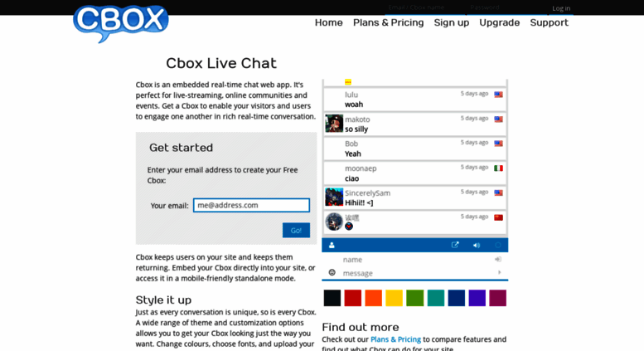Click the message text 'so silly'

click(x=356, y=129)
